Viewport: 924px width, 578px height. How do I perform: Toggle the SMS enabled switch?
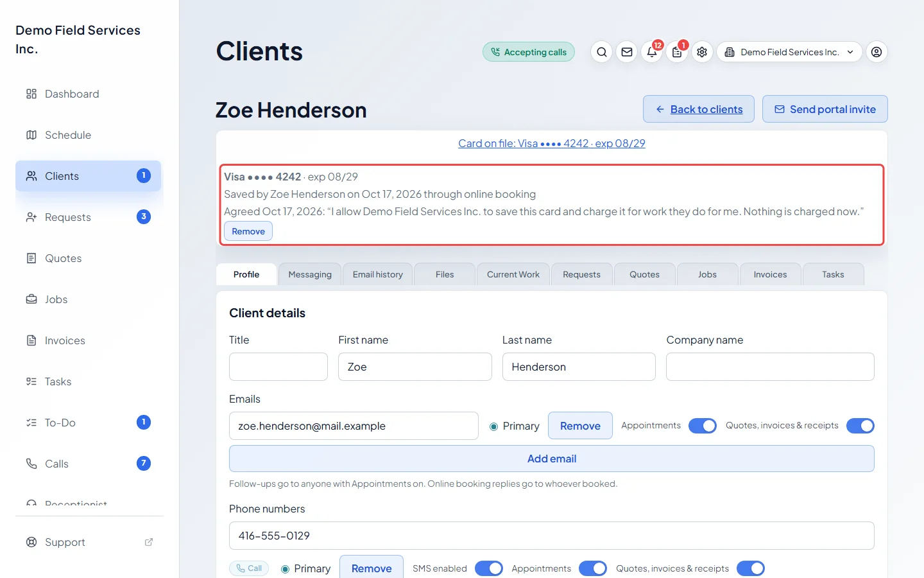(489, 568)
